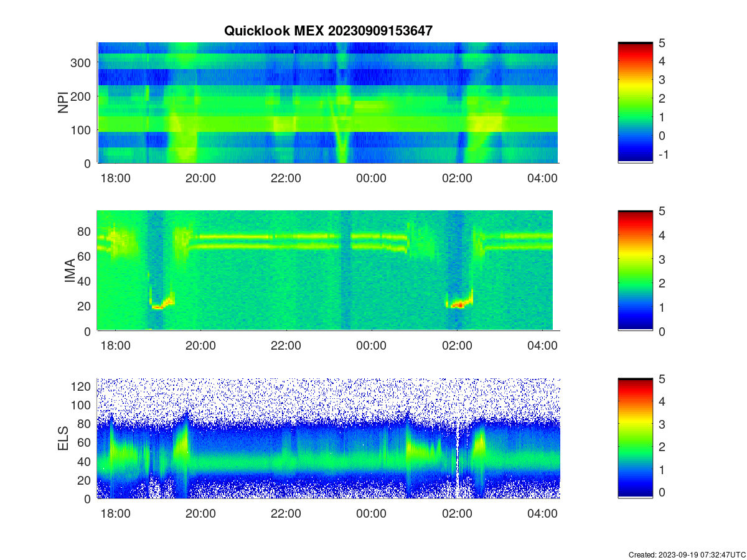Click the 18:00 tick under the IMA plot
747x560 pixels.
115,346
